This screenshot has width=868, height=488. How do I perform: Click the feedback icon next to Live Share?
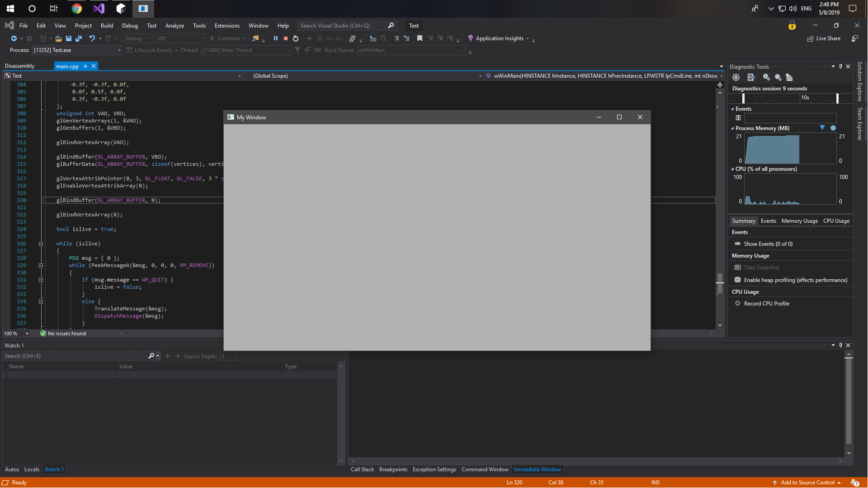(855, 38)
